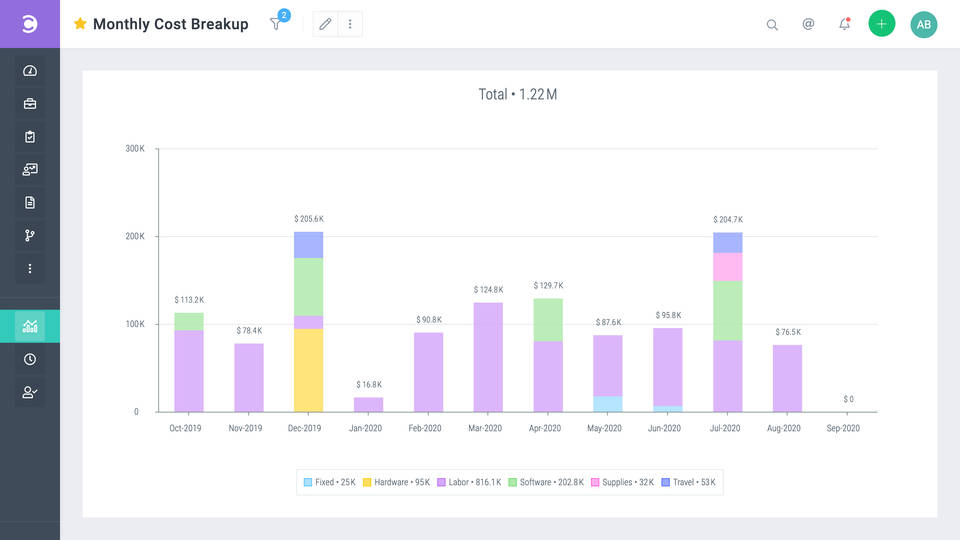Open the briefcase projects icon in sidebar
The image size is (960, 540).
pos(30,104)
